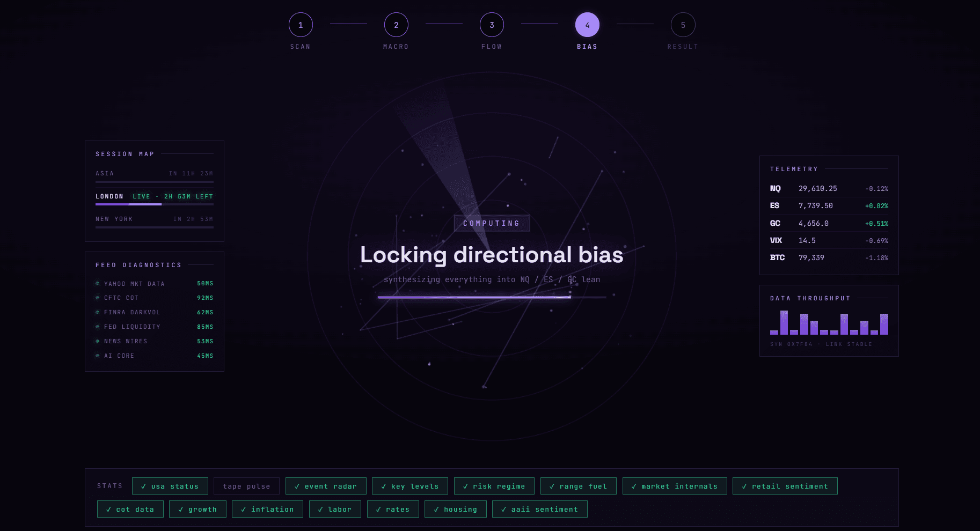Toggle the event radar chip
Image resolution: width=980 pixels, height=531 pixels.
(x=326, y=486)
